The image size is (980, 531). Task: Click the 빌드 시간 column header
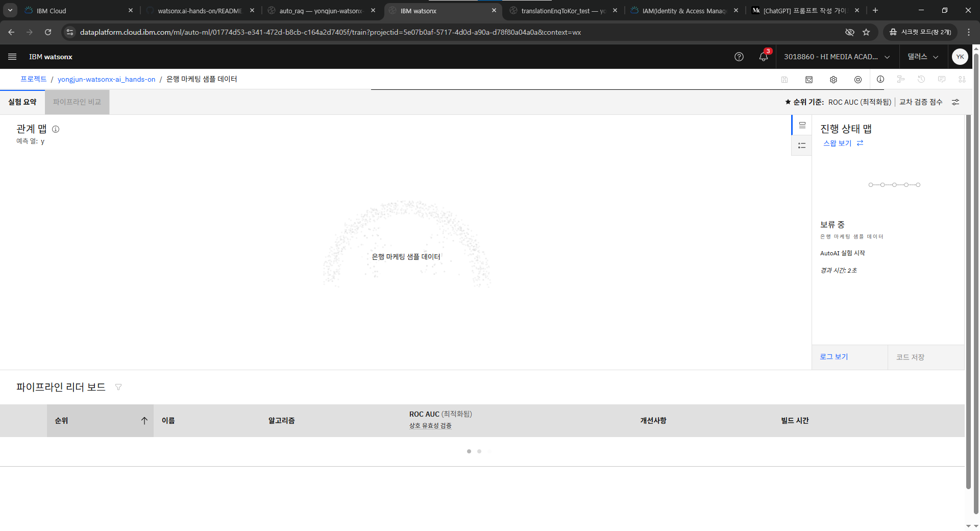coord(795,421)
